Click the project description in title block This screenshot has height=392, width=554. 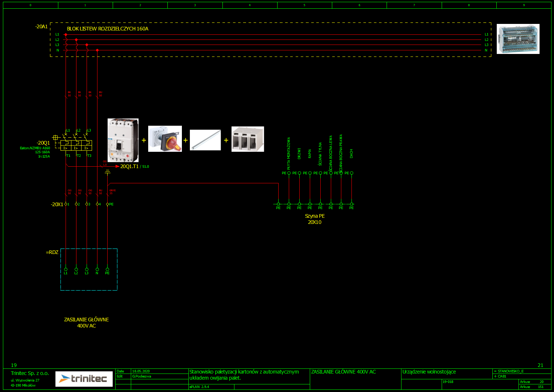(x=244, y=375)
